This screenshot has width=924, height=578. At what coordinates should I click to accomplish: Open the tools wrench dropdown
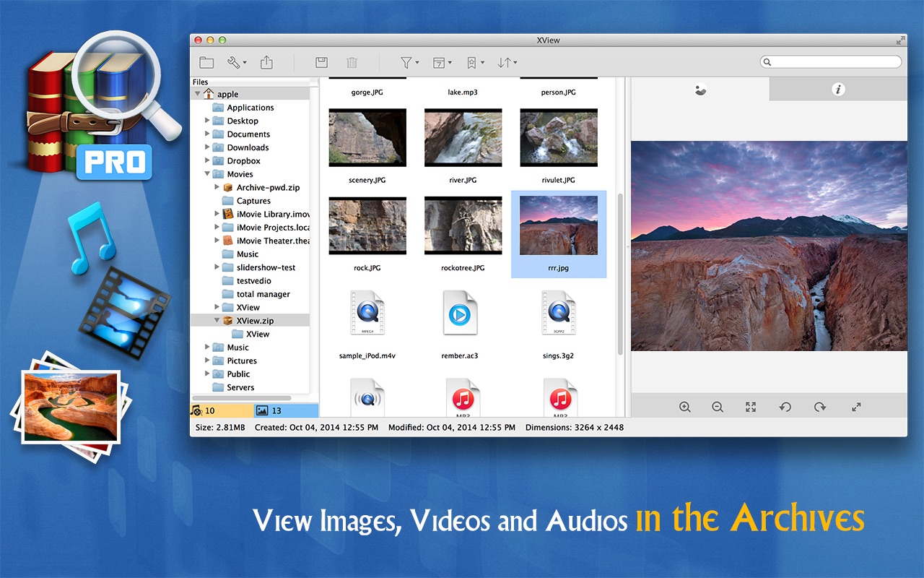[x=236, y=63]
